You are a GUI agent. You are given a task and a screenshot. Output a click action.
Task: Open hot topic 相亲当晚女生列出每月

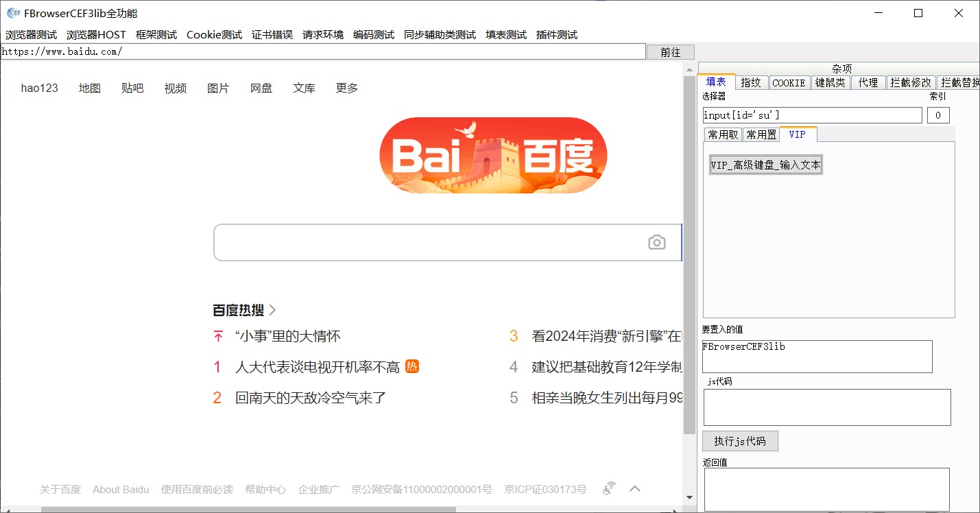click(x=607, y=397)
